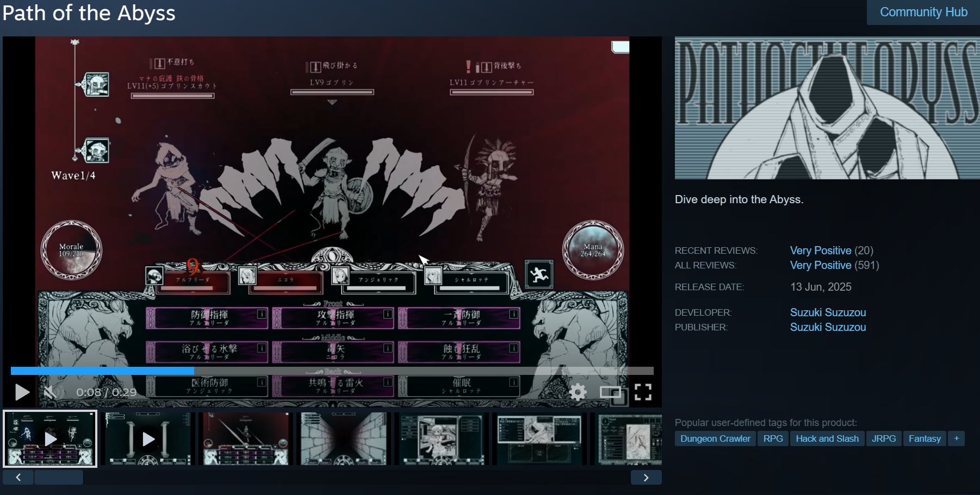View the third screenshot thumbnail
This screenshot has width=980, height=495.
pyautogui.click(x=246, y=438)
